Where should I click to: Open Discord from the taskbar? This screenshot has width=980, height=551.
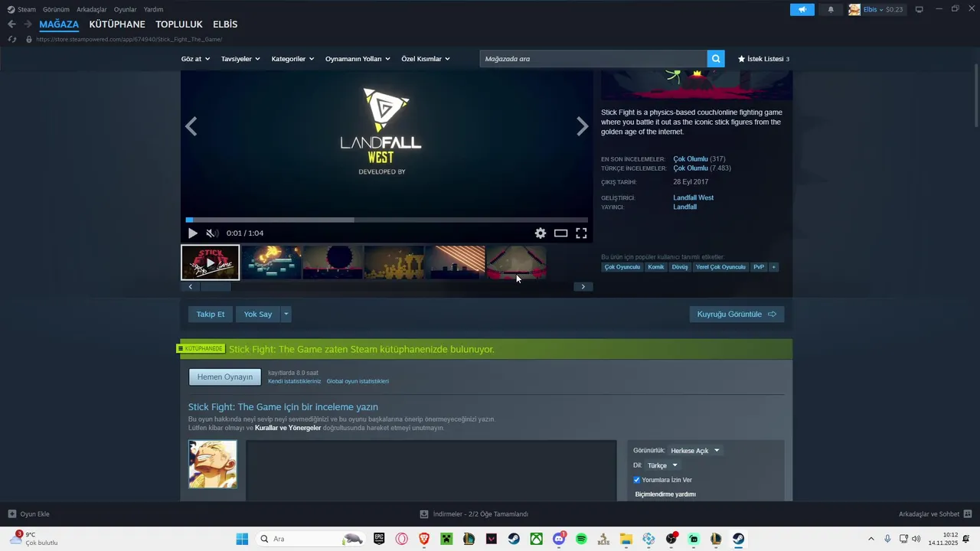559,539
